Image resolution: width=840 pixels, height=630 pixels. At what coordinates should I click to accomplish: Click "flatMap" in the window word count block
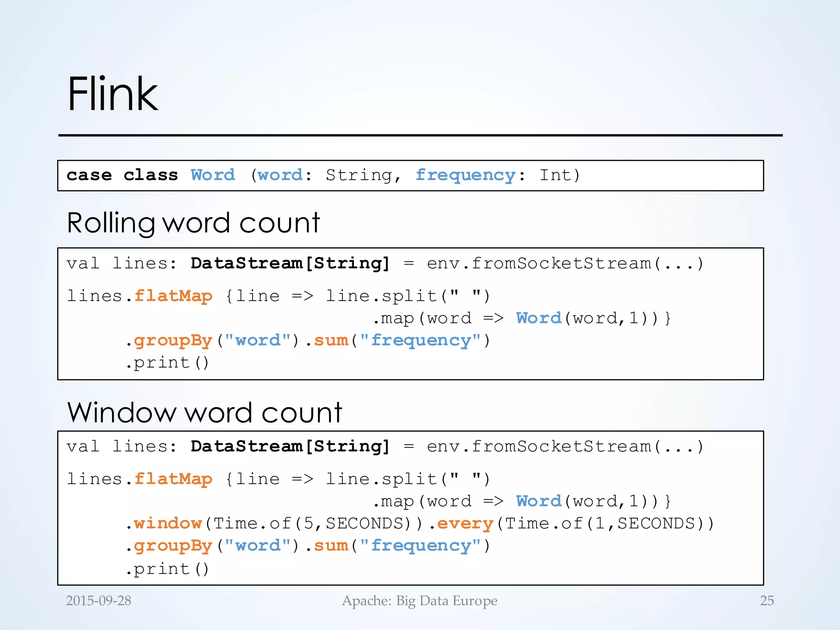pos(173,479)
